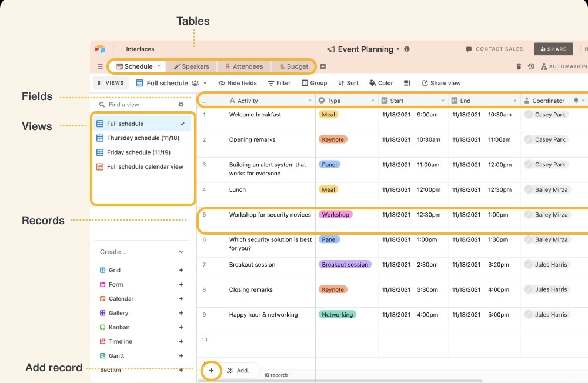Image resolution: width=588 pixels, height=383 pixels.
Task: Open the trash icon in the top bar
Action: pos(519,66)
